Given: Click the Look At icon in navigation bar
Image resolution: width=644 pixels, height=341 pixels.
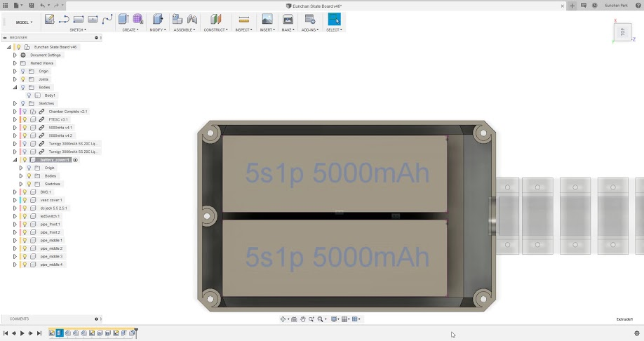Looking at the screenshot, I should point(294,319).
